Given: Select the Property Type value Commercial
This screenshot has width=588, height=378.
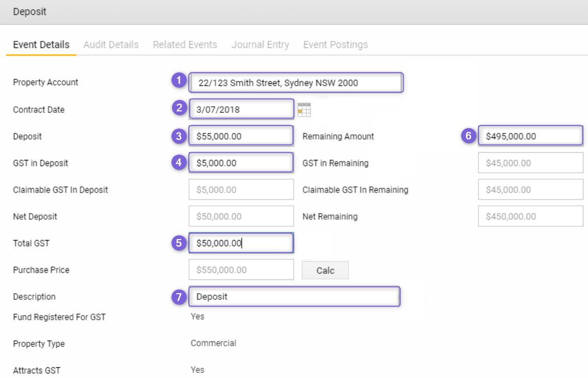Looking at the screenshot, I should (x=214, y=343).
